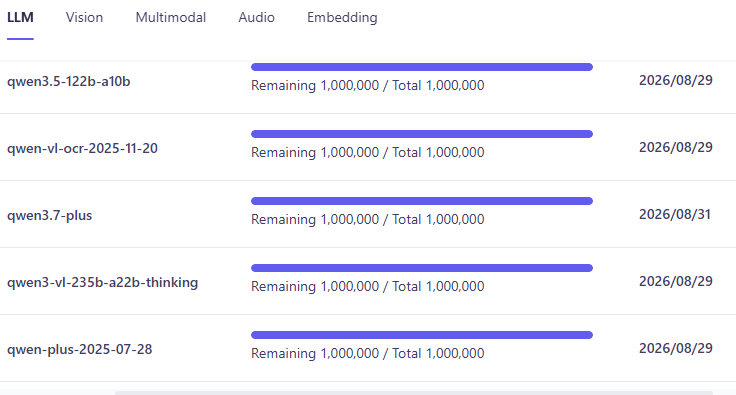Open the Embedding tab
Screen dimensions: 736x395
point(342,17)
